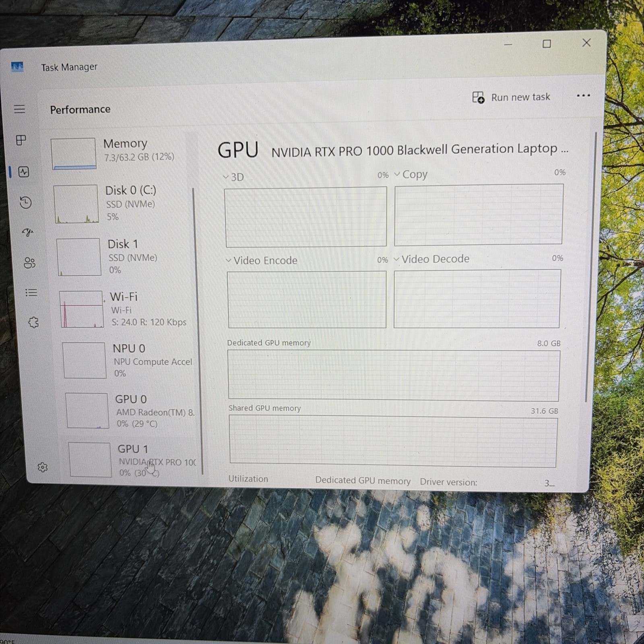Screen dimensions: 644x644
Task: Open the Details page icon
Action: [x=31, y=293]
